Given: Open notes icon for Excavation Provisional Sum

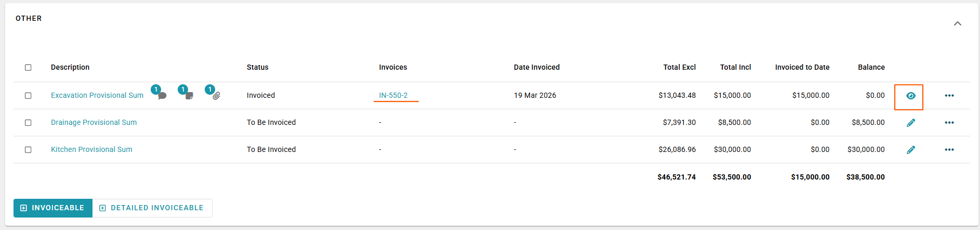Looking at the screenshot, I should coord(189,96).
